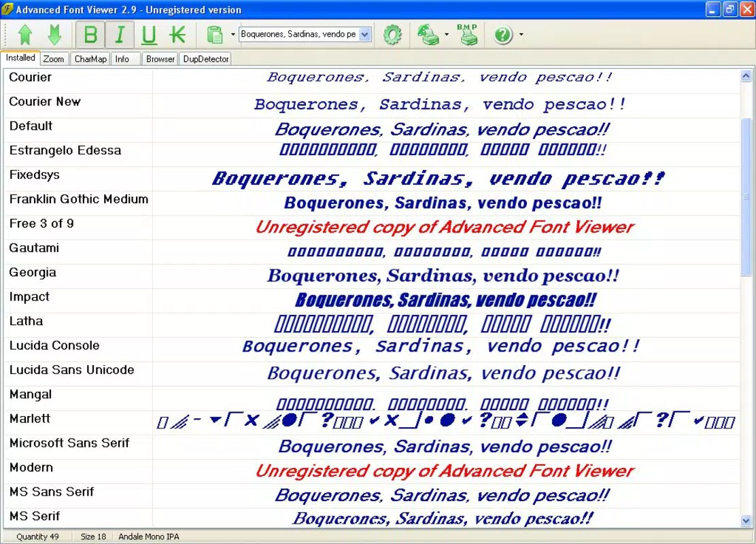Toggle Italic style button
Image resolution: width=756 pixels, height=544 pixels.
coord(120,35)
